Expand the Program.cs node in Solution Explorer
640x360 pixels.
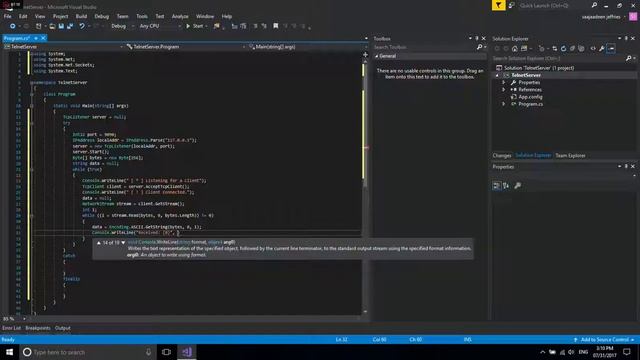pyautogui.click(x=504, y=104)
